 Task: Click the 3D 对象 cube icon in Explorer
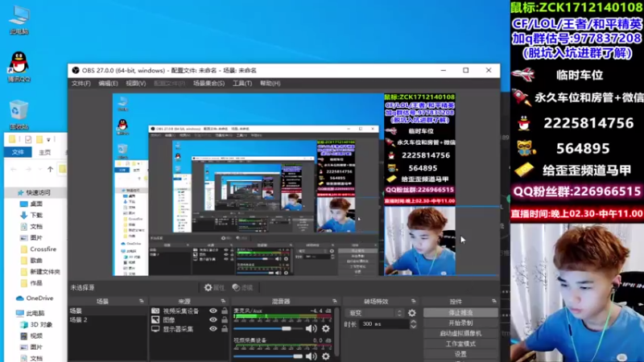click(24, 325)
